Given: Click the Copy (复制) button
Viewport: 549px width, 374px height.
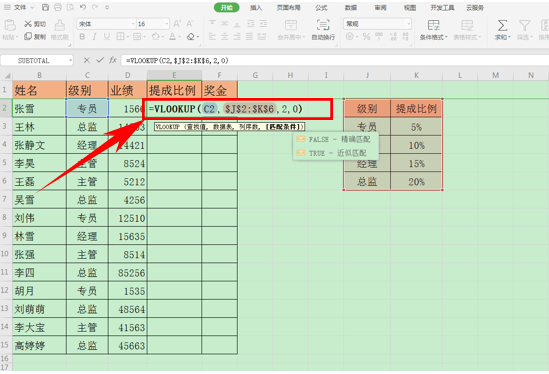Looking at the screenshot, I should [x=35, y=36].
